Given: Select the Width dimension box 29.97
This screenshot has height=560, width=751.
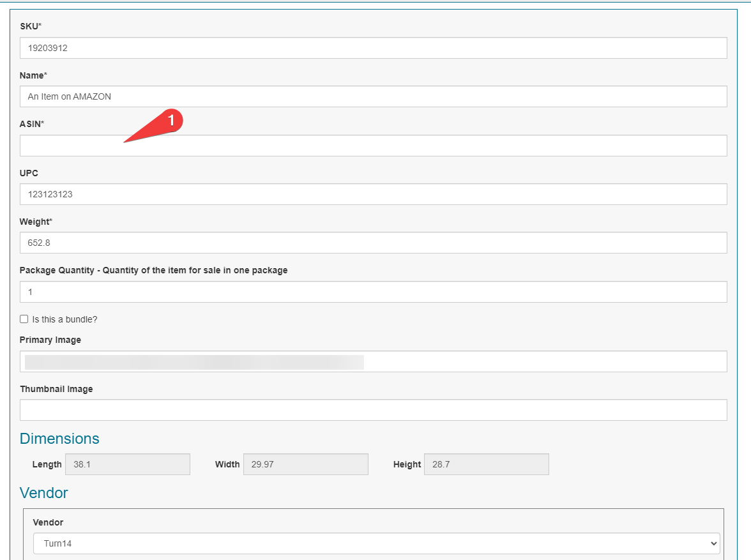Looking at the screenshot, I should click(x=305, y=464).
